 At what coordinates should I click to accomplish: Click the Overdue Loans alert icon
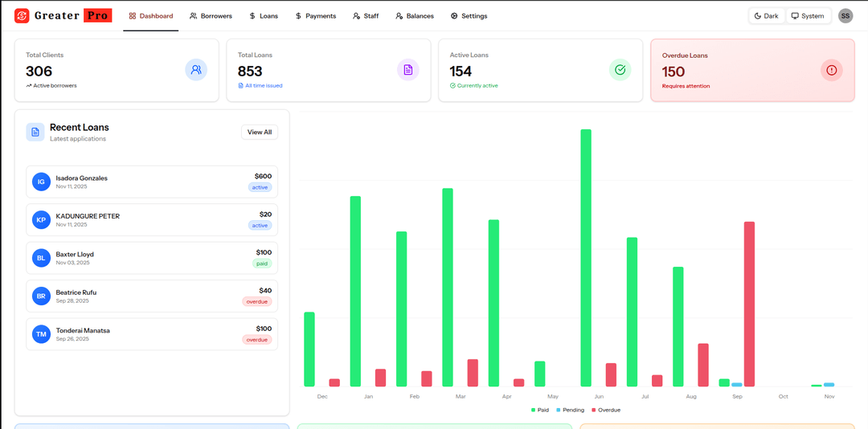coord(831,71)
